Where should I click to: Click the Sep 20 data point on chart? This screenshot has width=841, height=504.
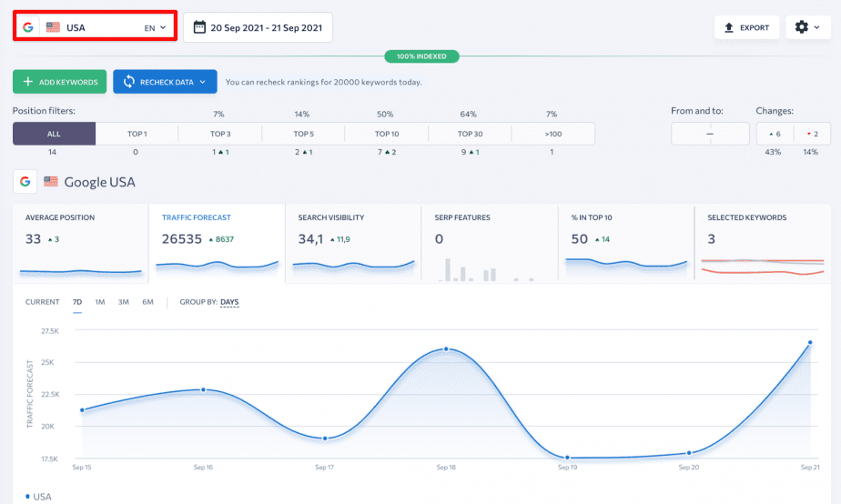pyautogui.click(x=689, y=453)
